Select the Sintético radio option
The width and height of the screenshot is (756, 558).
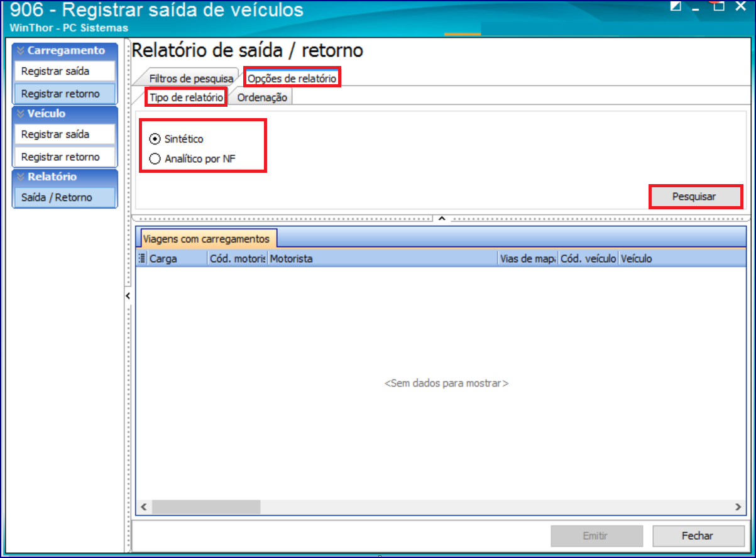click(x=177, y=139)
